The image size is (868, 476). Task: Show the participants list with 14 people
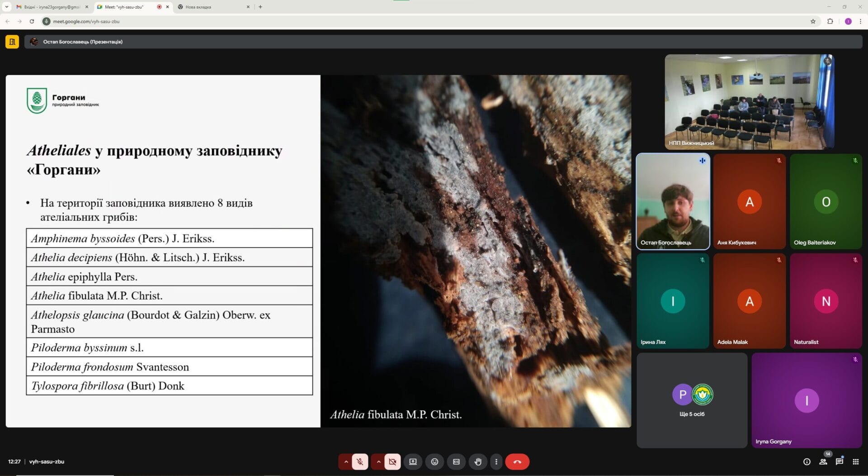click(x=823, y=462)
